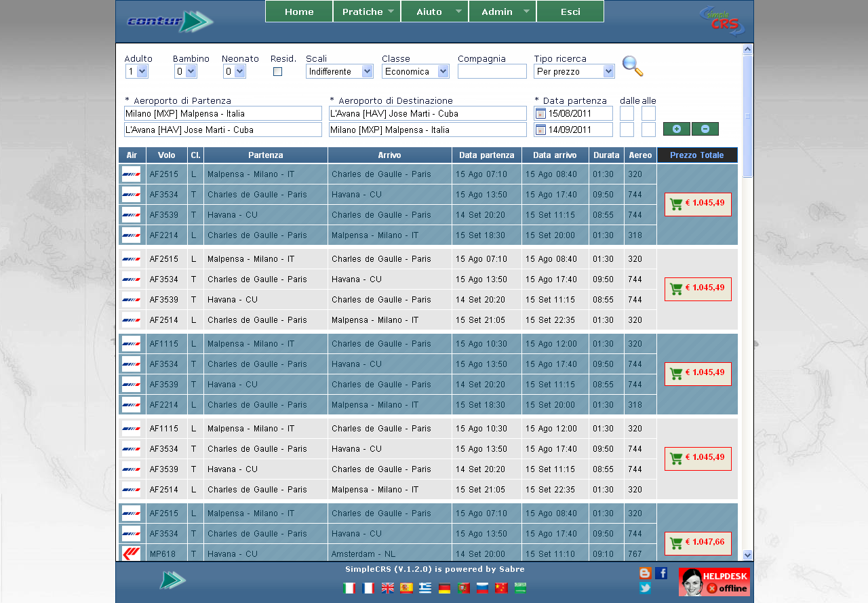Click the Contur logo in header
The height and width of the screenshot is (603, 868).
pyautogui.click(x=170, y=22)
